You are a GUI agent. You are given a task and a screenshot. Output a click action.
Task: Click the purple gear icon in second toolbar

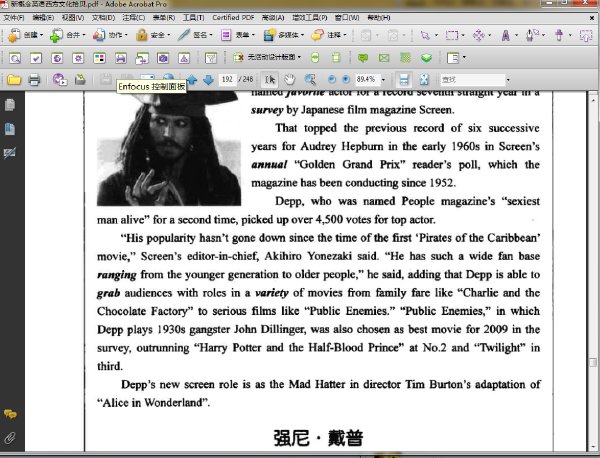(x=78, y=58)
